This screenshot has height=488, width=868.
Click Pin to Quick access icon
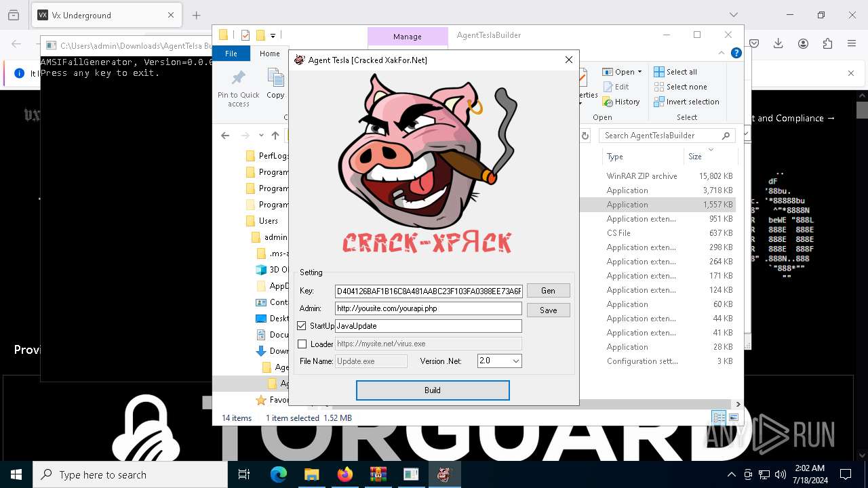click(239, 88)
